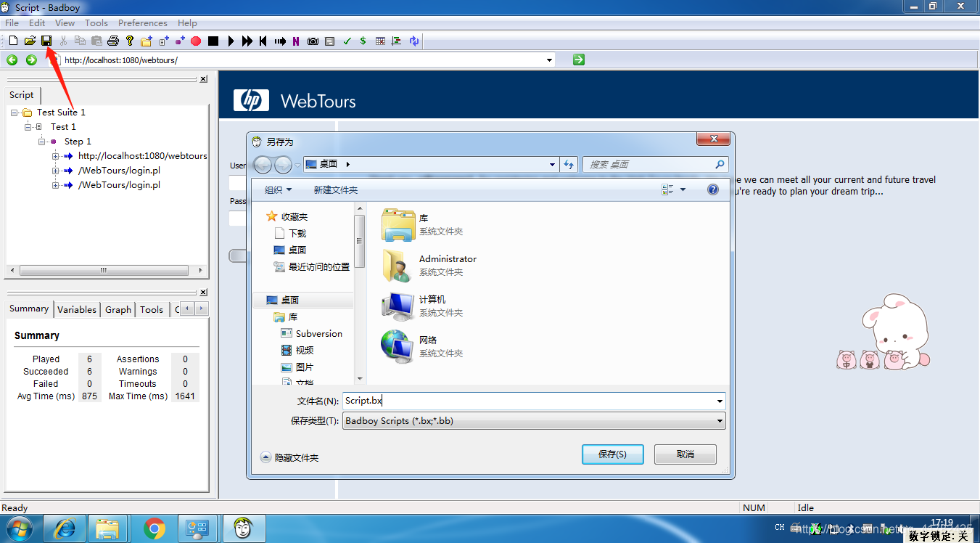Click the graph report toolbar icon
The height and width of the screenshot is (543, 980).
pos(396,41)
